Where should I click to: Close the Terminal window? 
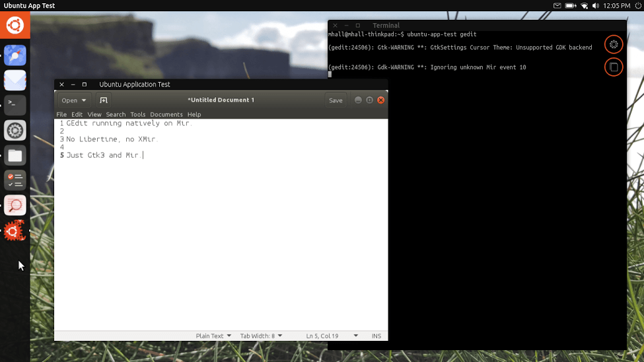coord(335,26)
